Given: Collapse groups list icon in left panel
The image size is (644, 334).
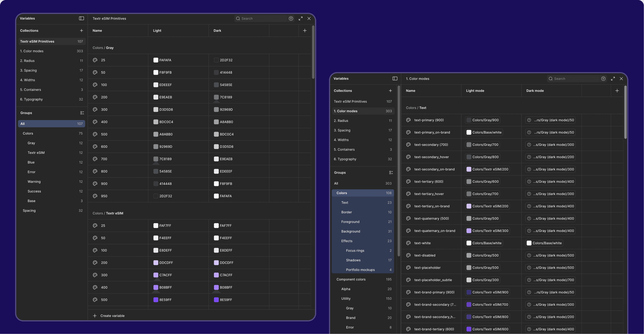Looking at the screenshot, I should click(82, 113).
